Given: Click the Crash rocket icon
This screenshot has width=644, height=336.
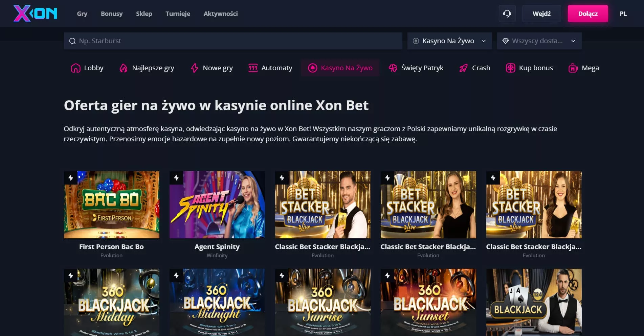Looking at the screenshot, I should point(463,68).
